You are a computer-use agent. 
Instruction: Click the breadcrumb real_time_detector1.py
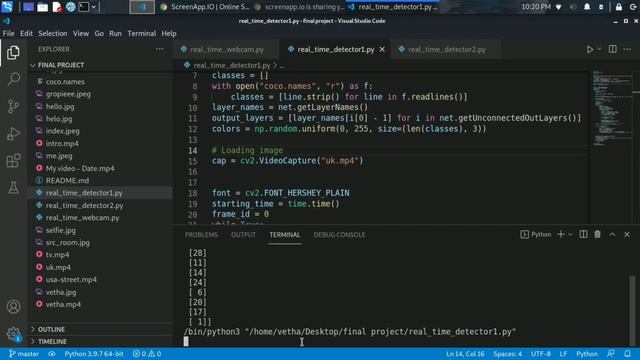231,65
